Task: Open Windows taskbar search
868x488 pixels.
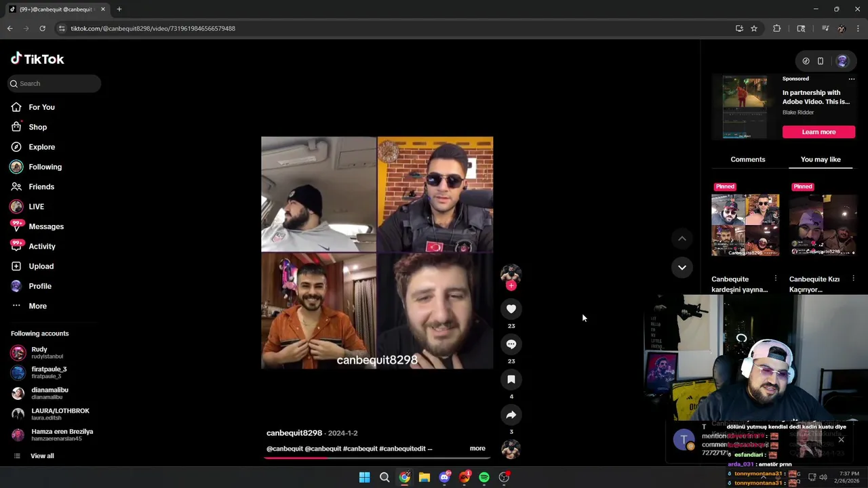Action: click(384, 477)
